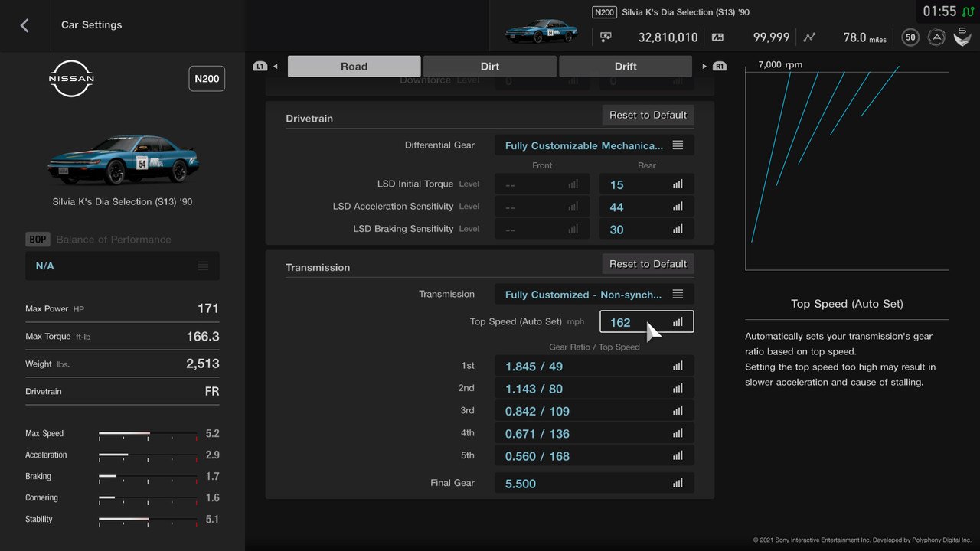980x551 pixels.
Task: Reset Drivetrain settings to default
Action: (648, 115)
